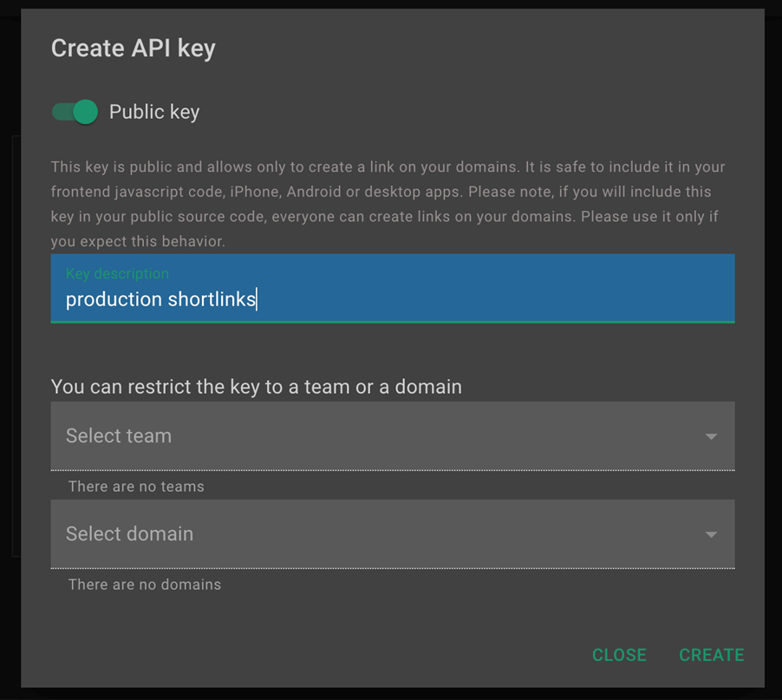
Task: Click the restrict key to team or domain heading
Action: 256,387
